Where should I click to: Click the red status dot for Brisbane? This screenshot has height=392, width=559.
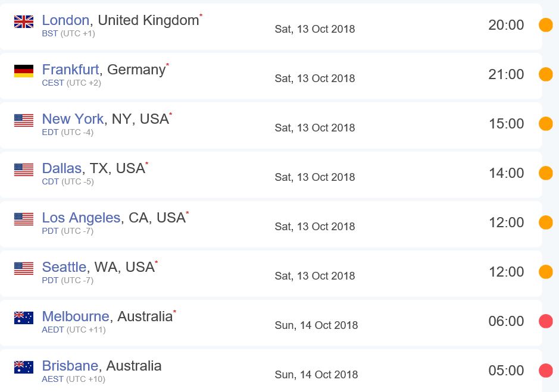point(546,371)
